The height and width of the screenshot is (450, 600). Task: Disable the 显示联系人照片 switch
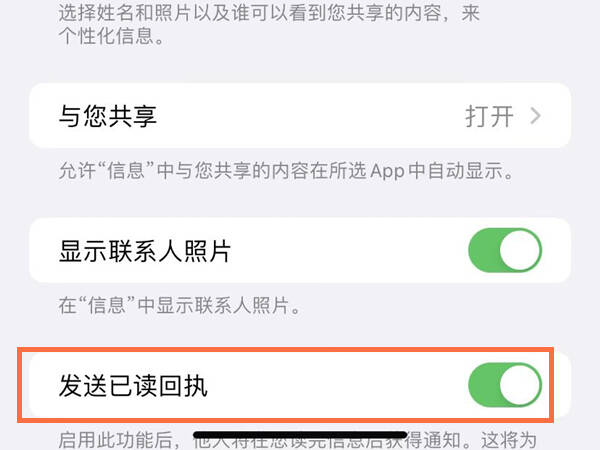click(x=505, y=251)
